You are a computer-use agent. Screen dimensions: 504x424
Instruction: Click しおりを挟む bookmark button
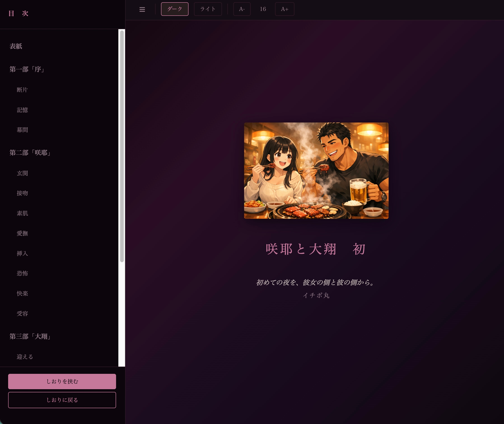click(x=62, y=382)
